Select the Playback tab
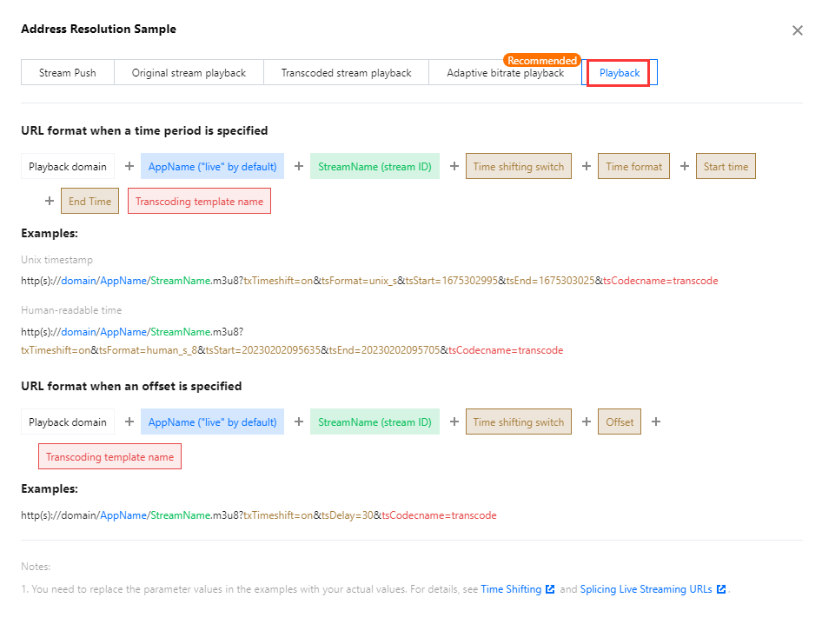This screenshot has height=644, width=822. (x=619, y=73)
